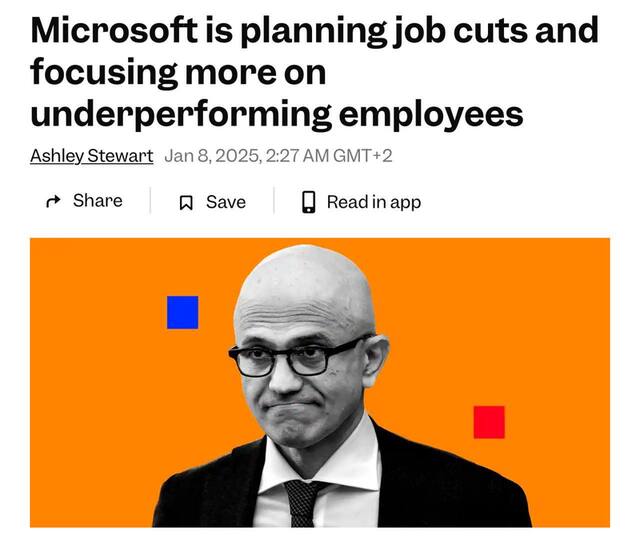The width and height of the screenshot is (640, 539).
Task: Click the Share arrow icon
Action: tap(53, 201)
